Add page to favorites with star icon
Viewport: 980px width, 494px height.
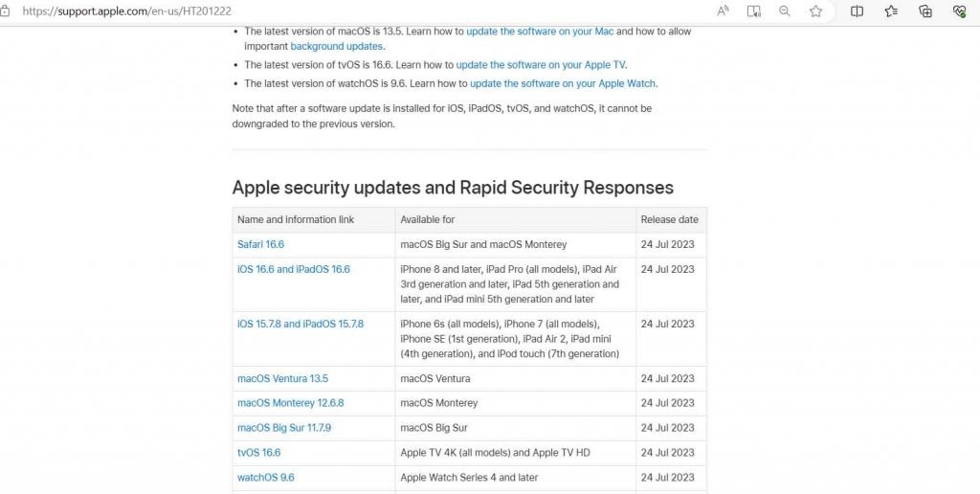coord(815,11)
